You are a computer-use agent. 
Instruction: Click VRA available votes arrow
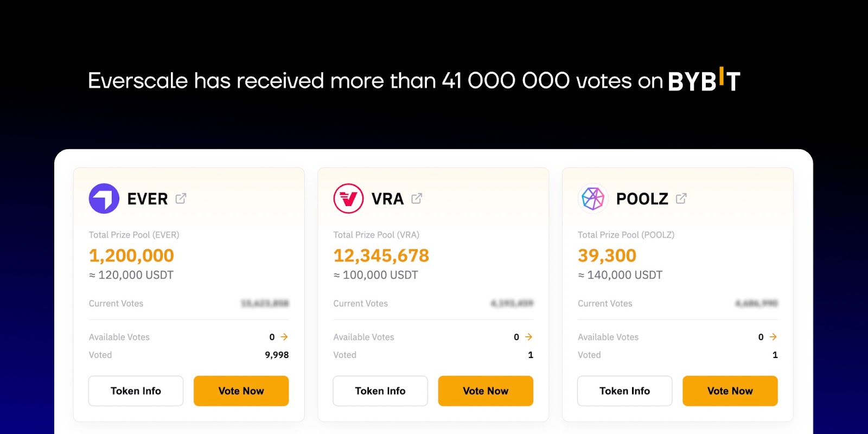pyautogui.click(x=529, y=337)
